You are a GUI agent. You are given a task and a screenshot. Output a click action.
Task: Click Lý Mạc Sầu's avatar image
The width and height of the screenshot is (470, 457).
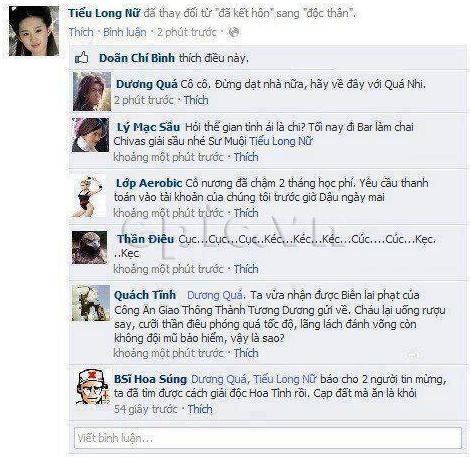click(91, 135)
